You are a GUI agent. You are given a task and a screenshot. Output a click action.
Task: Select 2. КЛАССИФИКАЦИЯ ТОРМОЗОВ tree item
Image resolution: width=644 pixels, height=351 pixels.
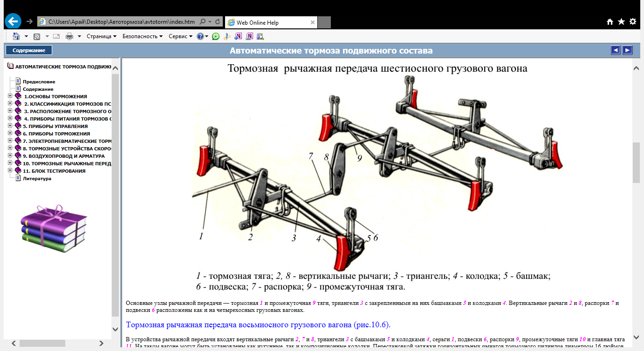[x=67, y=104]
